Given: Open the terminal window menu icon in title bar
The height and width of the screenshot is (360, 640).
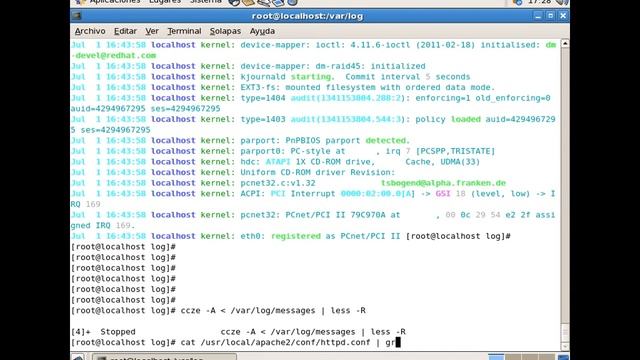Looking at the screenshot, I should tap(76, 16).
